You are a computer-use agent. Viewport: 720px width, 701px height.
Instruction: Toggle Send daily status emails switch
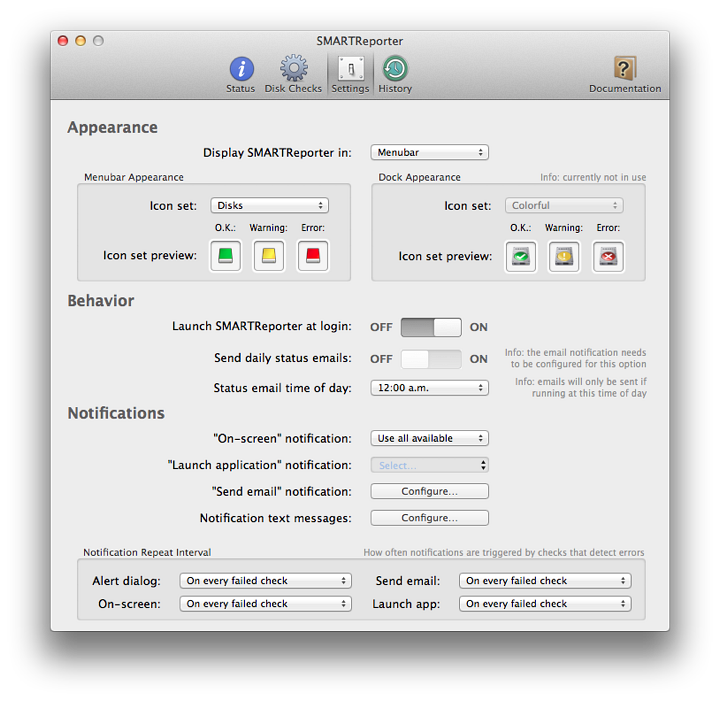431,359
